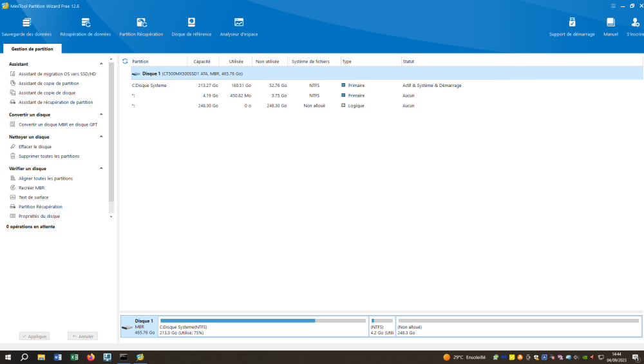Viewport: 644px width, 364px height.
Task: Open Partition Récupération in top toolbar
Action: pyautogui.click(x=141, y=26)
